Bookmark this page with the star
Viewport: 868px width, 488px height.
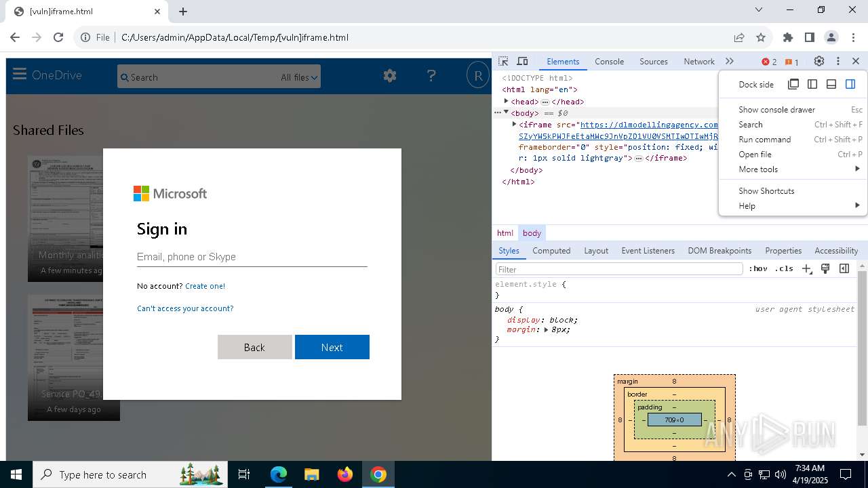pos(761,37)
